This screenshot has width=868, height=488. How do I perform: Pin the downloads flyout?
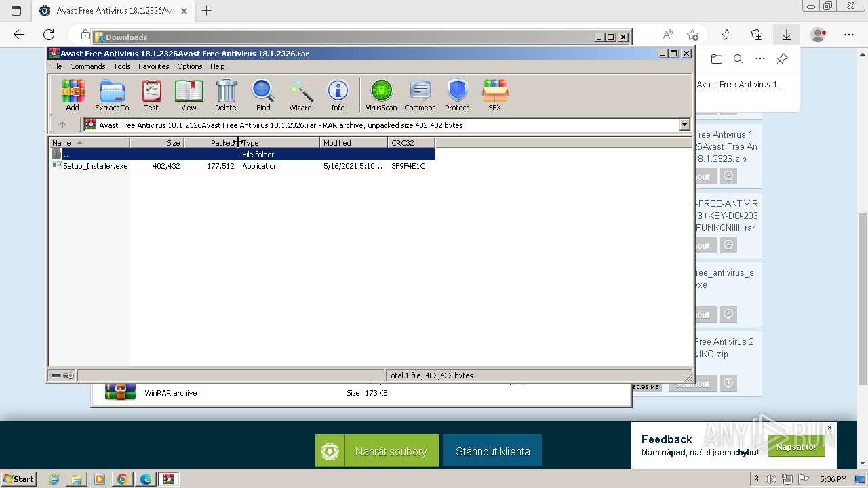[x=782, y=59]
